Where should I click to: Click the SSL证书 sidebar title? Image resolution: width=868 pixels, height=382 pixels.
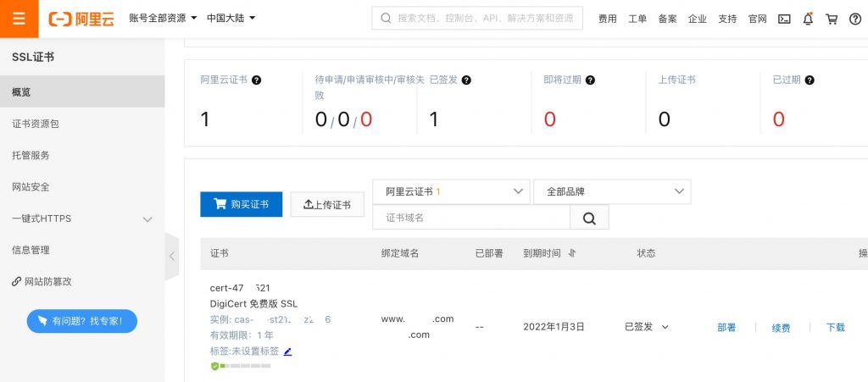pyautogui.click(x=33, y=57)
